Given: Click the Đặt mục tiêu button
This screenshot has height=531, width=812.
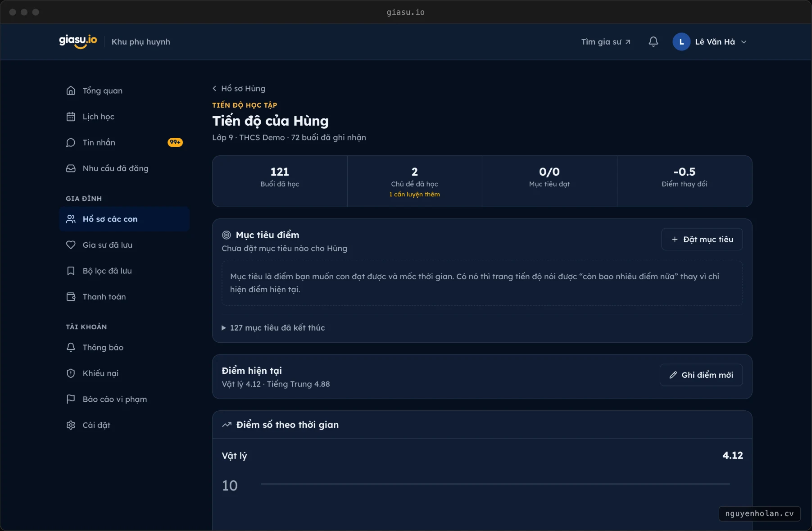Looking at the screenshot, I should (702, 239).
